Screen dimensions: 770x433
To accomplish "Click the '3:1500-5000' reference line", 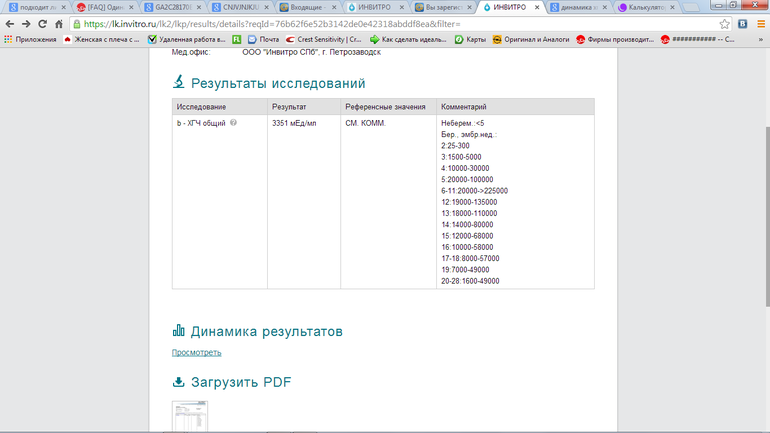I will tap(461, 157).
